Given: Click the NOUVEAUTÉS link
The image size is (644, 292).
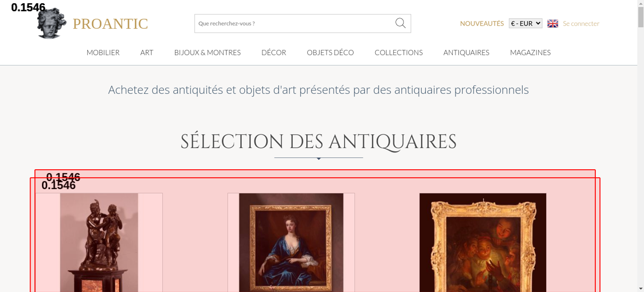Looking at the screenshot, I should coord(482,23).
